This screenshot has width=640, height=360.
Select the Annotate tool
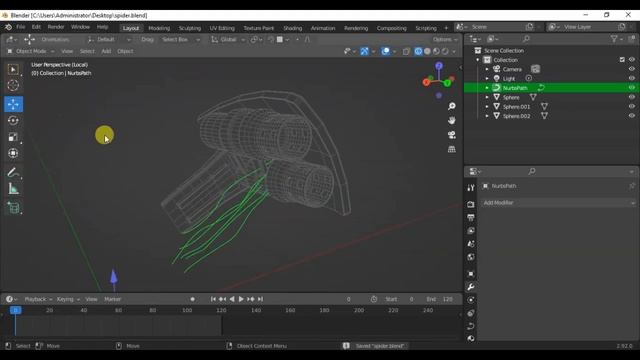coord(13,173)
